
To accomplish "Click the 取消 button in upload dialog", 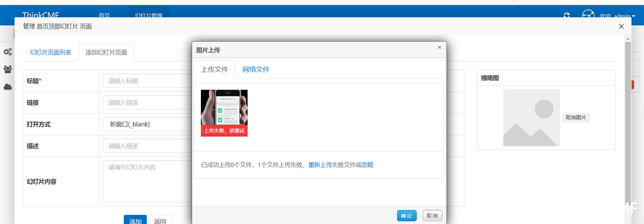I will [432, 216].
